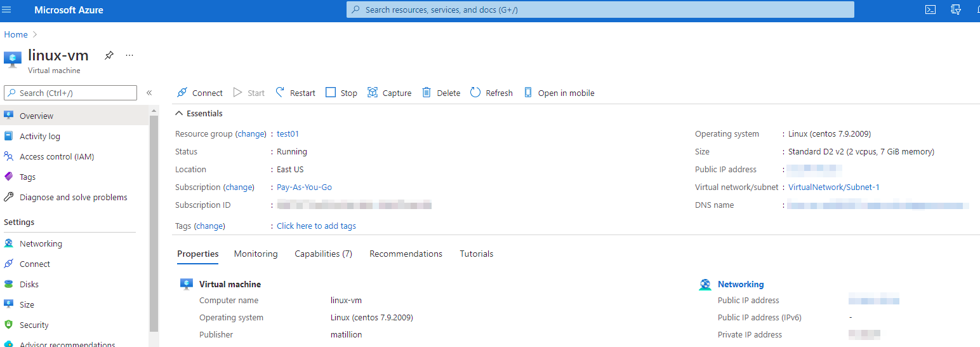Viewport: 980px width, 347px height.
Task: Open the Recommendations tab
Action: click(x=406, y=254)
